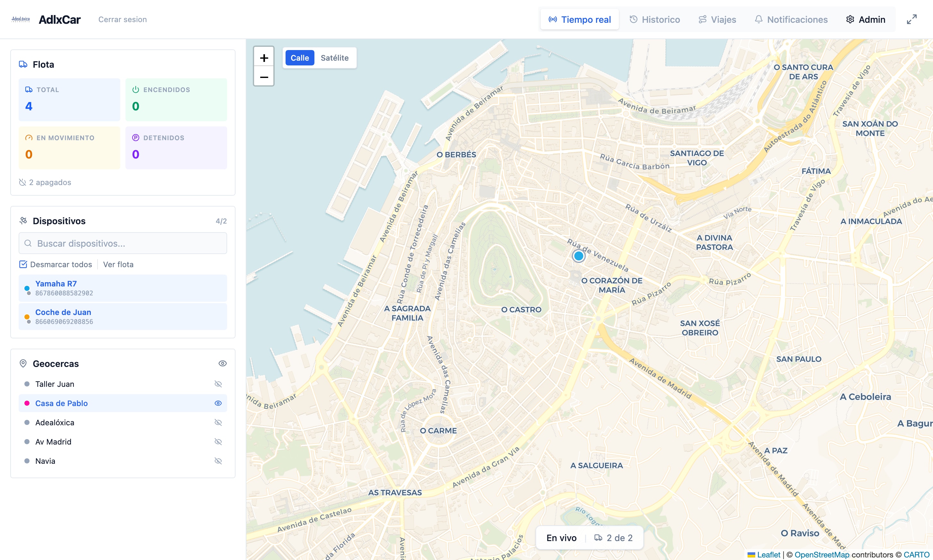Click the Ver flota link
The height and width of the screenshot is (560, 933).
click(x=118, y=264)
